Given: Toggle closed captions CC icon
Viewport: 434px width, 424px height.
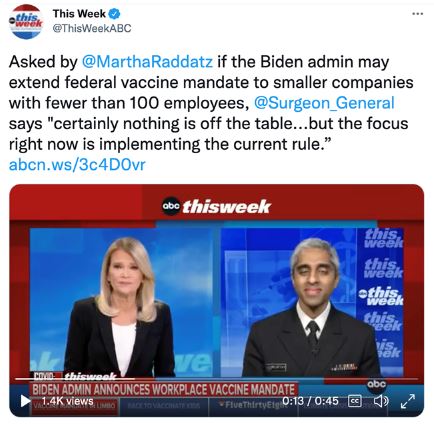Looking at the screenshot, I should 355,401.
